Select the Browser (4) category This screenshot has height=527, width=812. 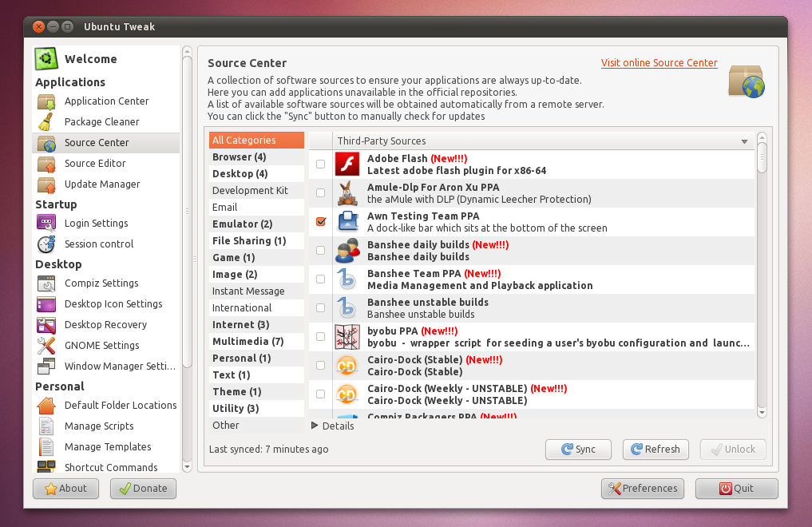(256, 157)
